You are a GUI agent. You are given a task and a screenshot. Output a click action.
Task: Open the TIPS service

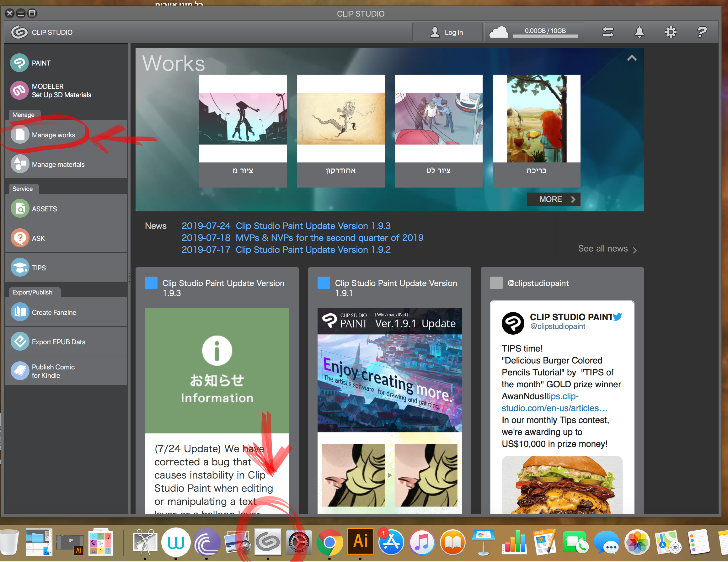click(x=39, y=268)
